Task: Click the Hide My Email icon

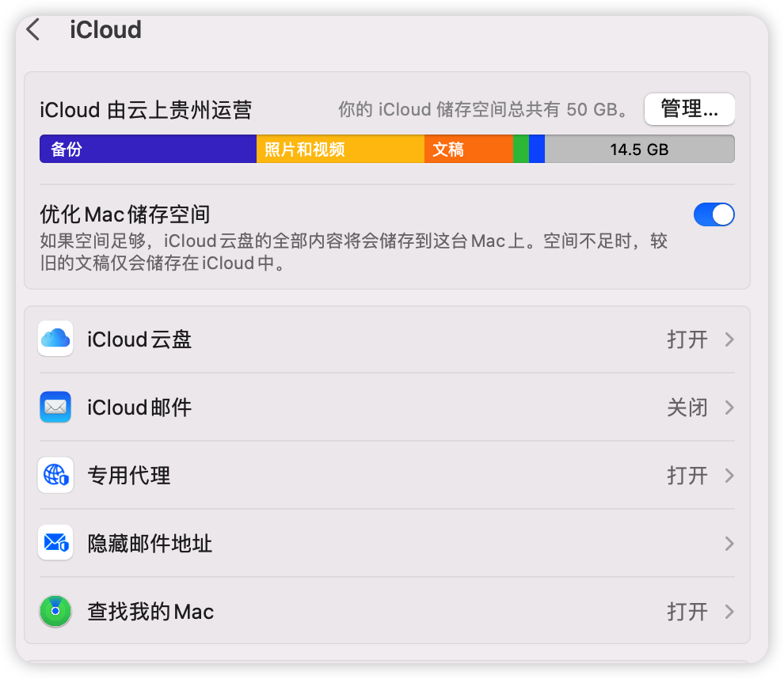Action: (55, 543)
